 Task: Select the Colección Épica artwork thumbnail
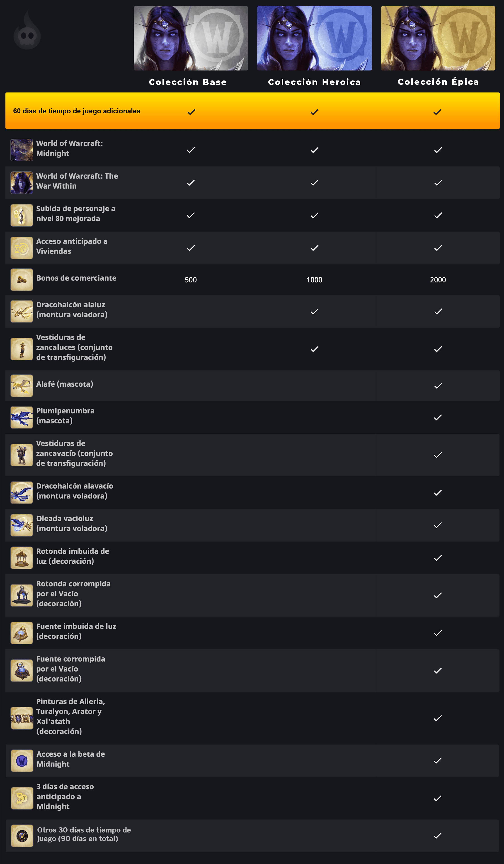click(x=438, y=38)
